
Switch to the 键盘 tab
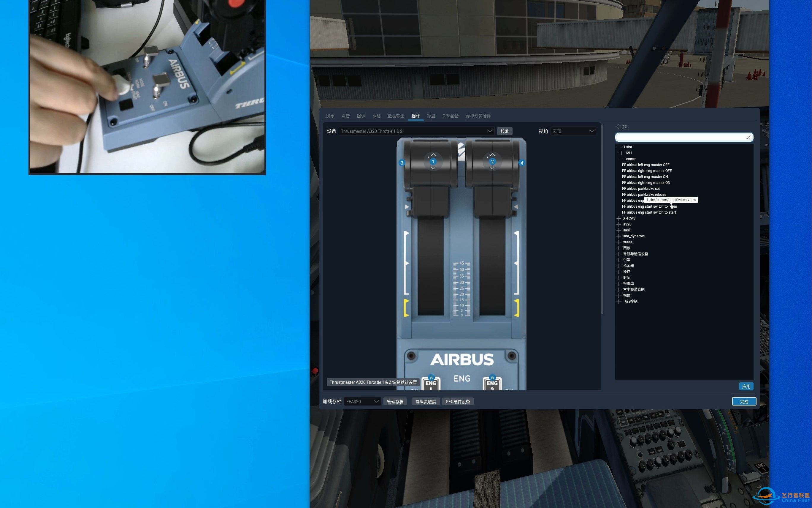(x=431, y=116)
